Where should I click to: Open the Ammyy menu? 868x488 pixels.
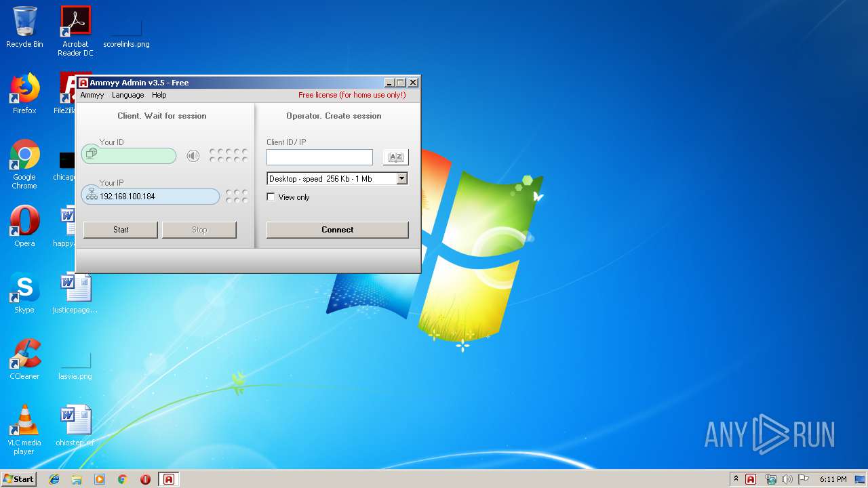pos(92,95)
